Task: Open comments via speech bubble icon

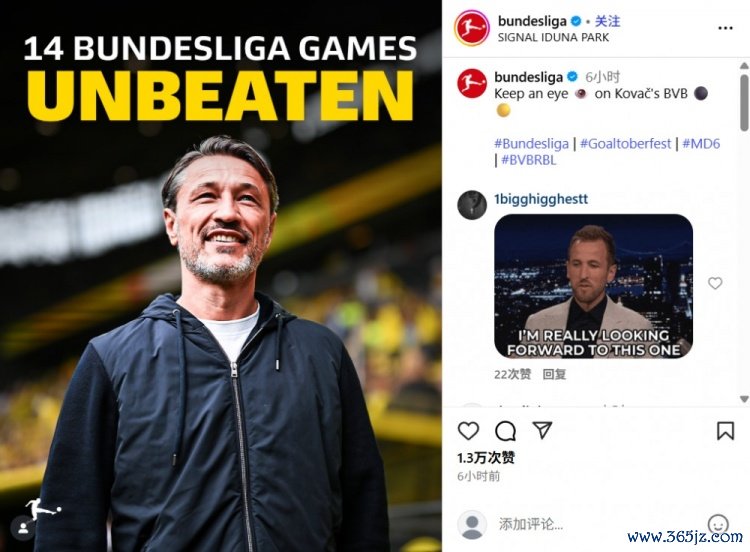Action: pyautogui.click(x=505, y=431)
